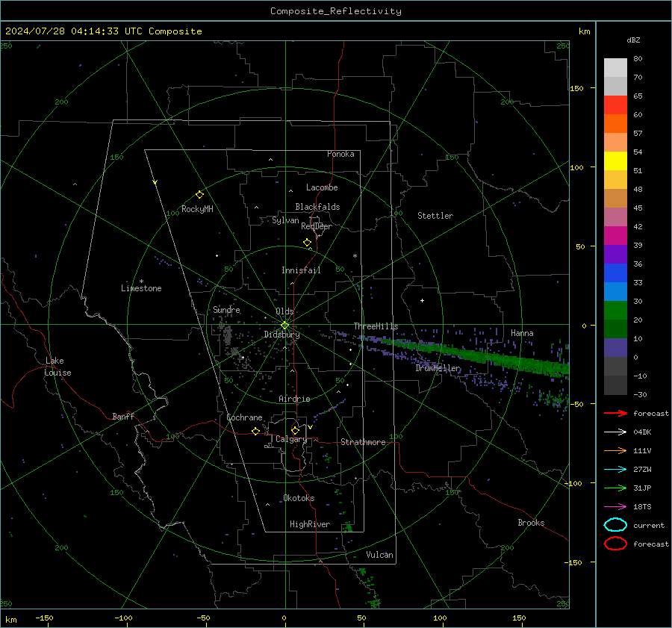
Task: Click the Olds label near the center
Action: point(284,311)
